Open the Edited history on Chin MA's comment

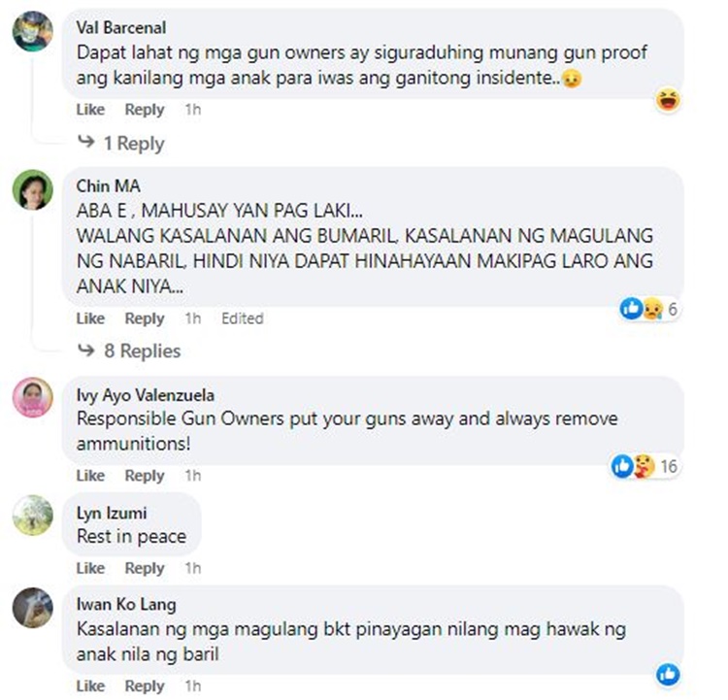(243, 318)
